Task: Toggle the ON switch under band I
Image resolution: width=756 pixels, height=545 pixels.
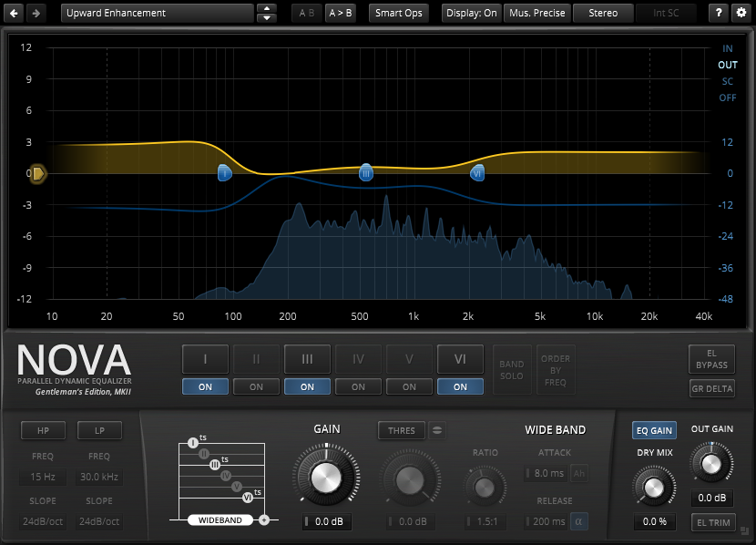Action: 205,386
